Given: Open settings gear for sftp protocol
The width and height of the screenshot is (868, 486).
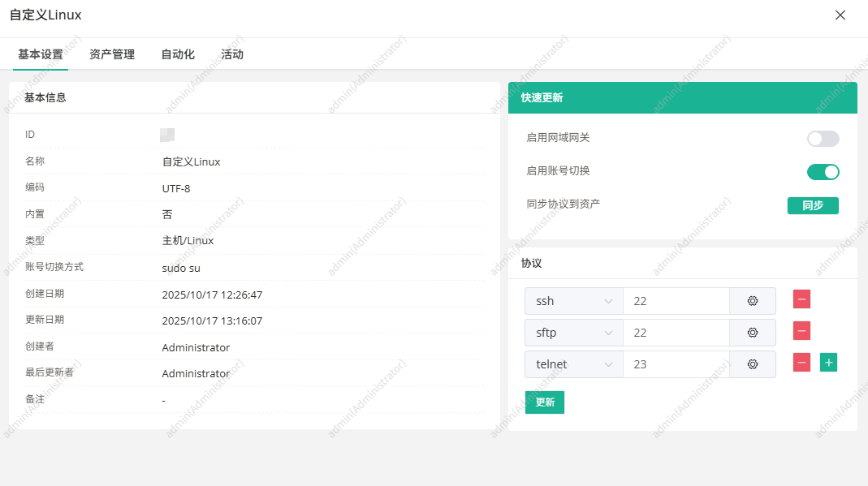Looking at the screenshot, I should 753,333.
